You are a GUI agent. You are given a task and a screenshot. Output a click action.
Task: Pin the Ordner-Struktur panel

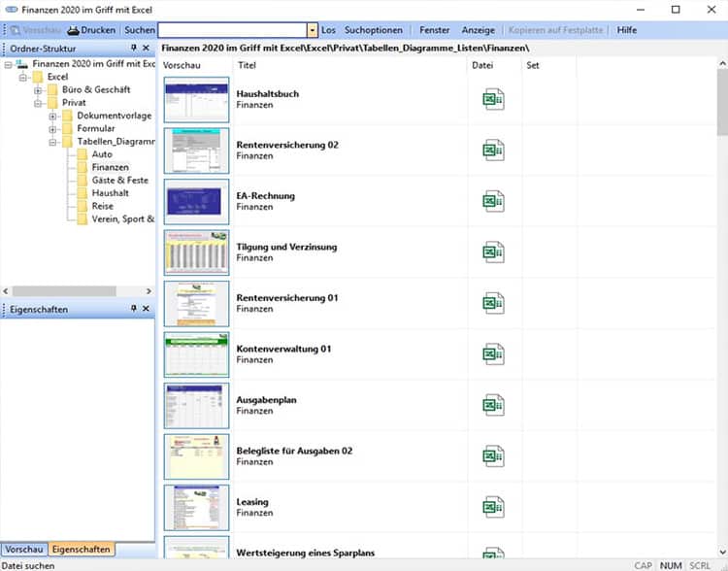(x=134, y=48)
